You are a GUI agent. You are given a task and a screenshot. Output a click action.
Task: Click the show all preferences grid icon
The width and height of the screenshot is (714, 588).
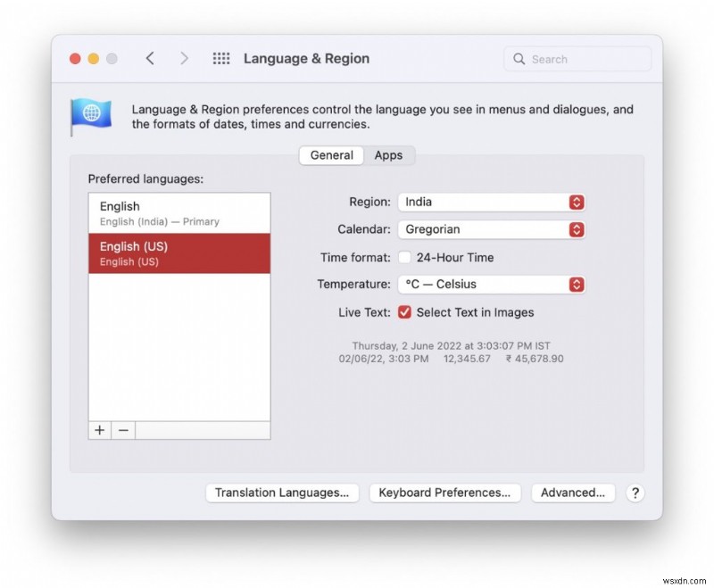tap(220, 58)
